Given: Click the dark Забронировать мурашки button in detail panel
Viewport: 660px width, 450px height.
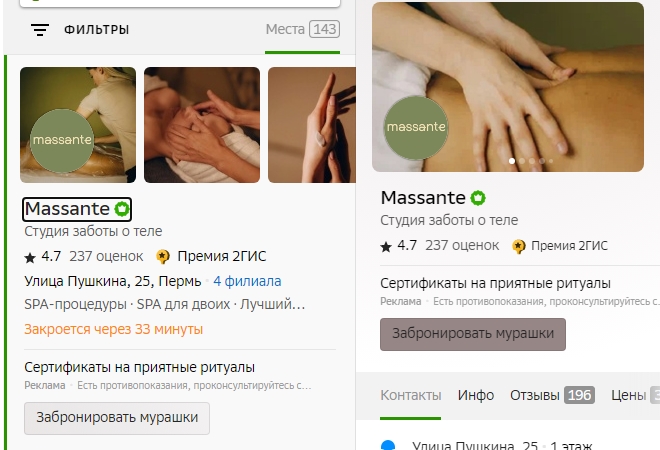Looking at the screenshot, I should tap(473, 334).
